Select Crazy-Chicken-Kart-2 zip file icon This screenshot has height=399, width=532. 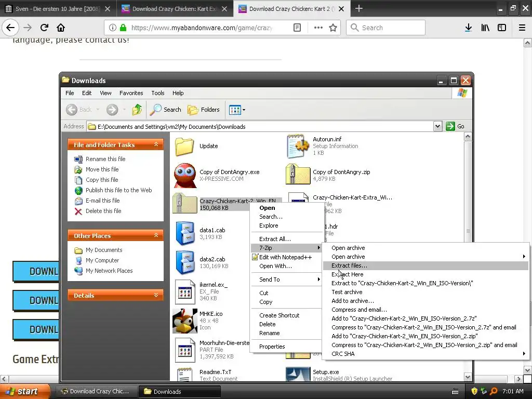(x=185, y=203)
